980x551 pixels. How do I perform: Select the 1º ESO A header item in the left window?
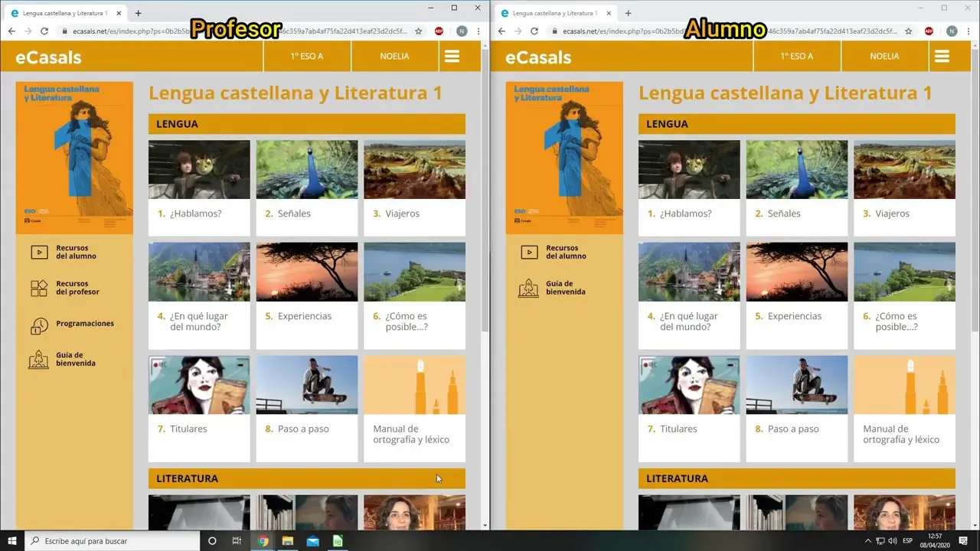[307, 57]
